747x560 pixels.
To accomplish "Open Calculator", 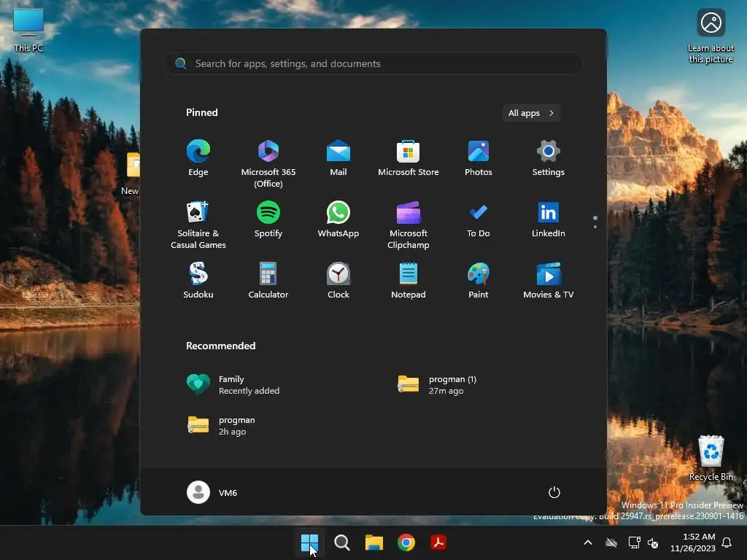I will (x=268, y=281).
